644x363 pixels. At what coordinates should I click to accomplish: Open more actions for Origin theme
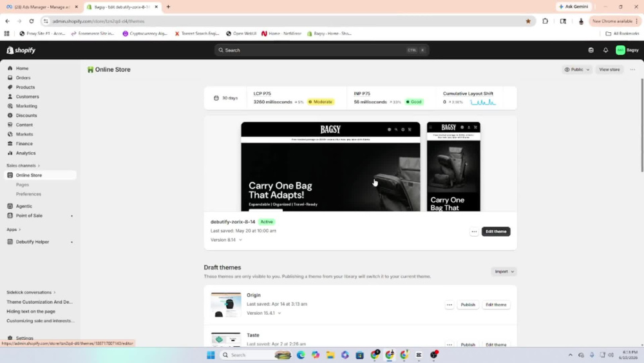[450, 304]
